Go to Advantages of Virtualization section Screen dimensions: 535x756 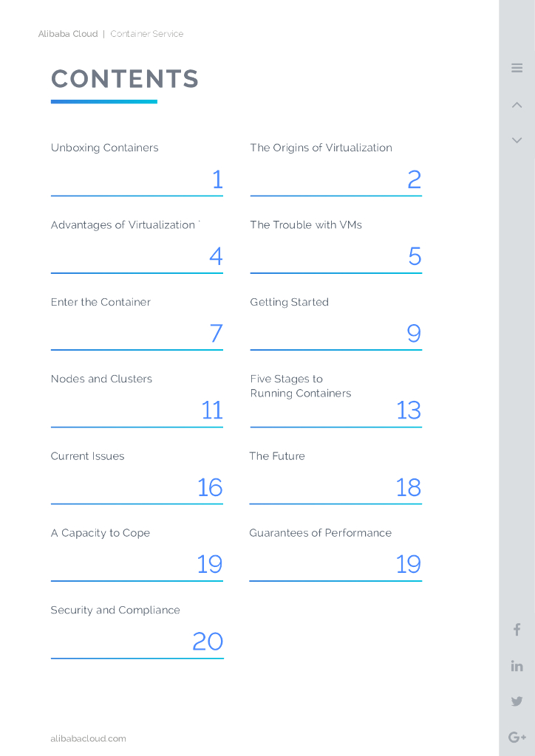(123, 225)
